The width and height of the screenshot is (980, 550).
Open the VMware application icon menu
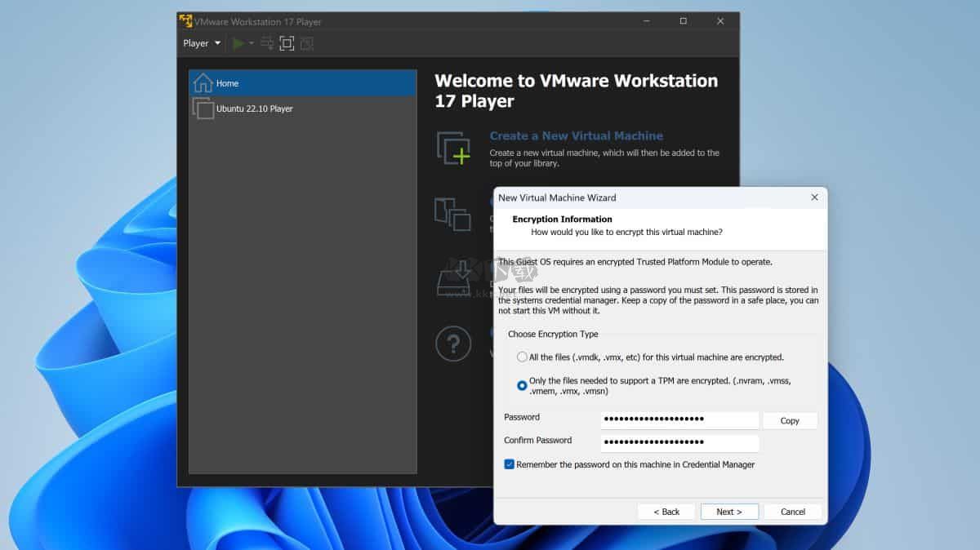coord(186,21)
